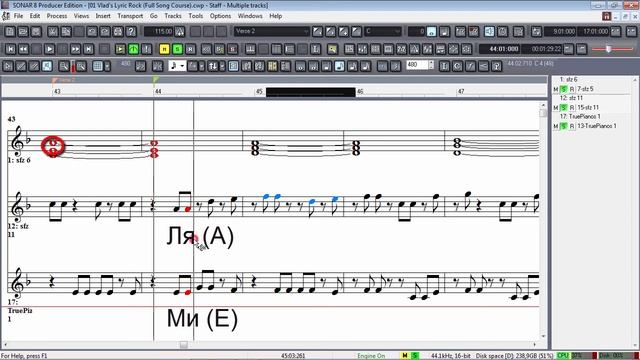Click the '1: sfz 6' track label in pane
640x360 pixels.
[x=568, y=80]
